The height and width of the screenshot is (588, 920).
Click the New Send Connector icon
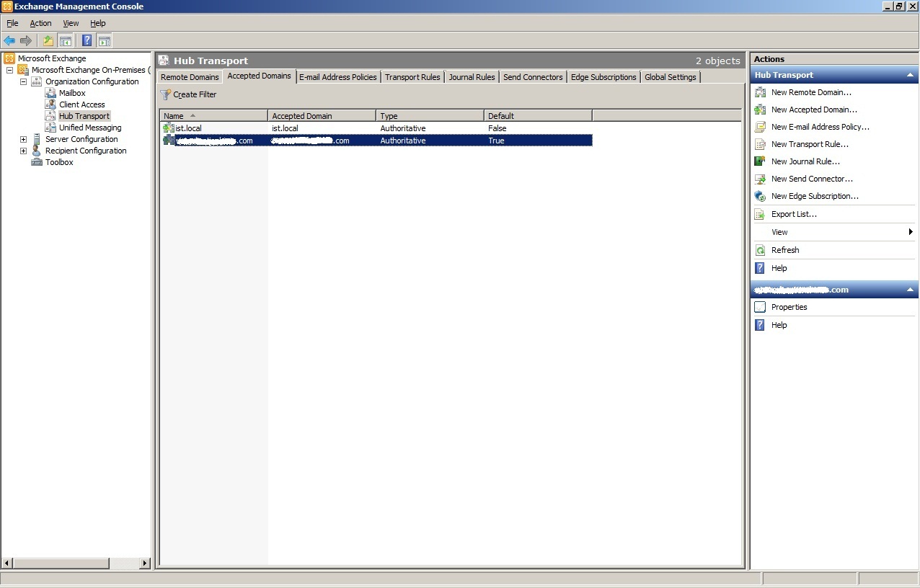(760, 179)
